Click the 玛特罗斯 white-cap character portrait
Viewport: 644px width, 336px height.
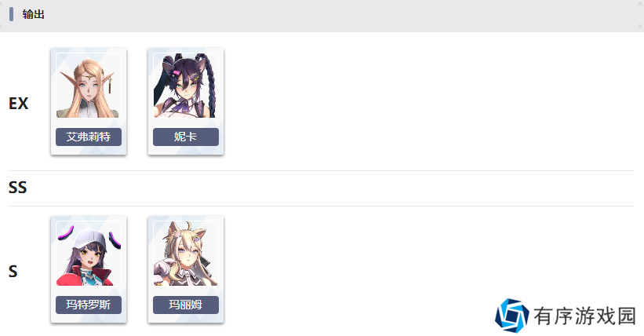[x=89, y=254]
